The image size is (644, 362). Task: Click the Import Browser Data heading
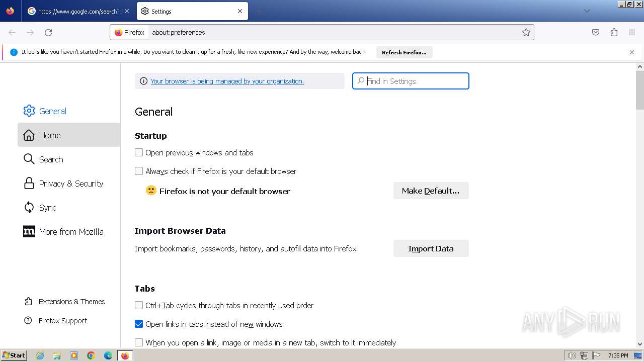(x=180, y=231)
